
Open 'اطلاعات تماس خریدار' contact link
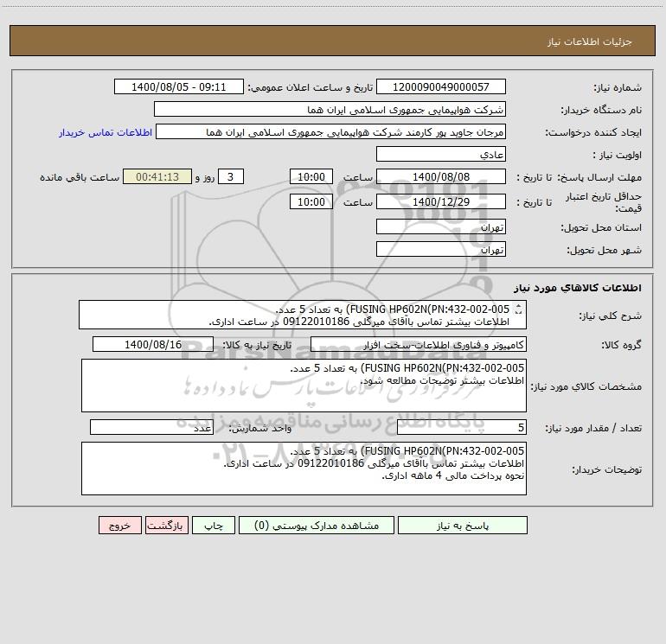pyautogui.click(x=106, y=132)
